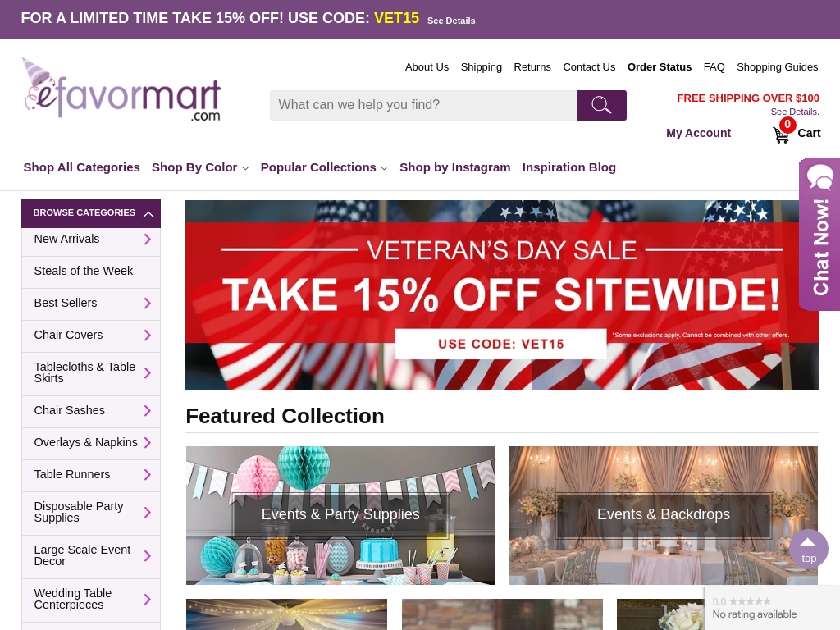Click the magnifying glass search button

(x=601, y=105)
